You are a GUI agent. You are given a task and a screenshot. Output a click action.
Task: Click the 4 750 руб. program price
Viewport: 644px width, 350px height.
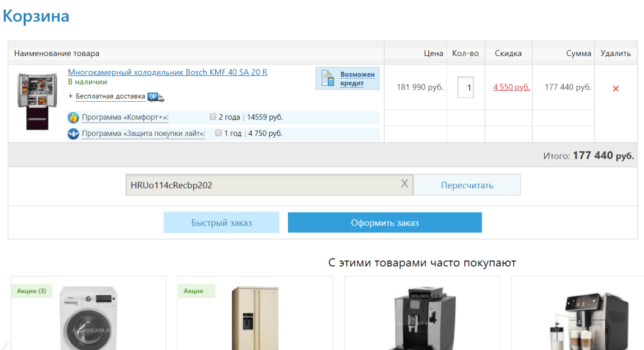coord(265,133)
